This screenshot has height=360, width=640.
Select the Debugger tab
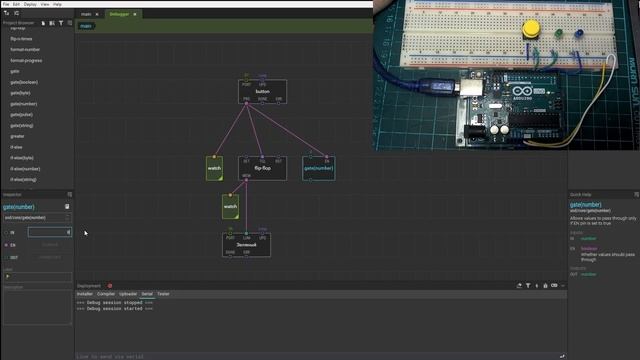click(x=119, y=14)
